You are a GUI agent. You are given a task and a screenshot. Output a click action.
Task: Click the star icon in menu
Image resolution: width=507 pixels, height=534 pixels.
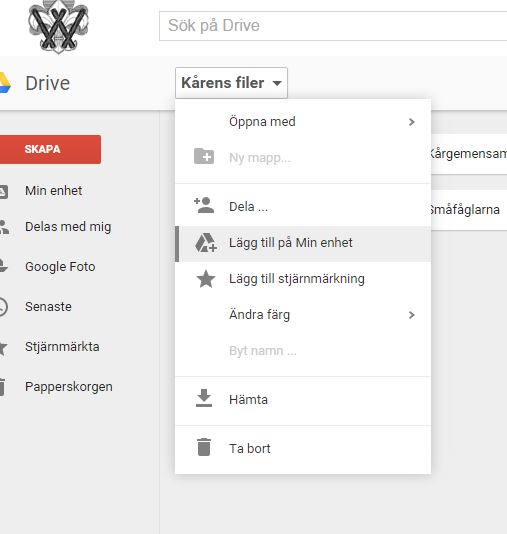click(x=206, y=279)
